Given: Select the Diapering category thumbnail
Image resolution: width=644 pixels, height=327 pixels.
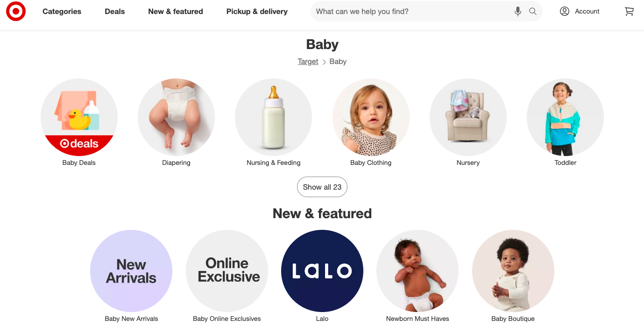Looking at the screenshot, I should pos(176,117).
